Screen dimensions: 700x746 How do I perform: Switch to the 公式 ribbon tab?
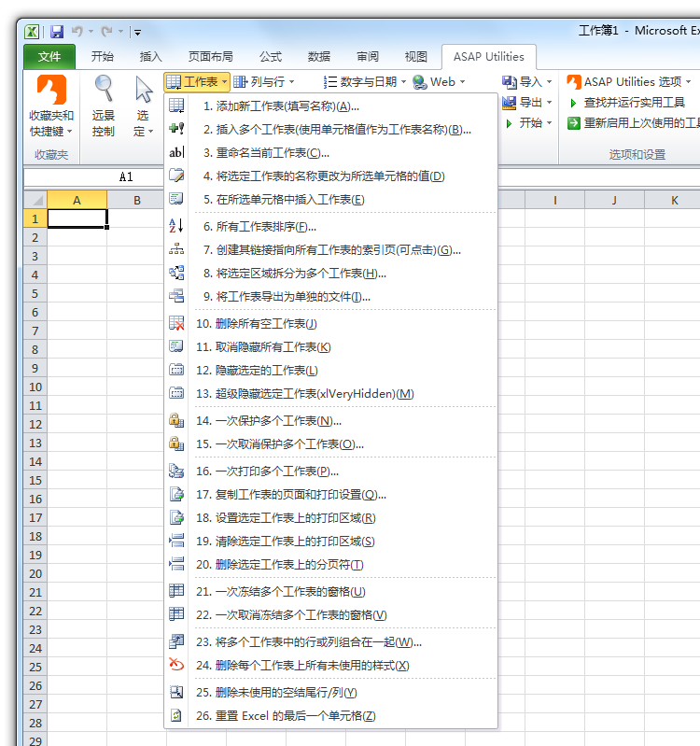coord(271,57)
